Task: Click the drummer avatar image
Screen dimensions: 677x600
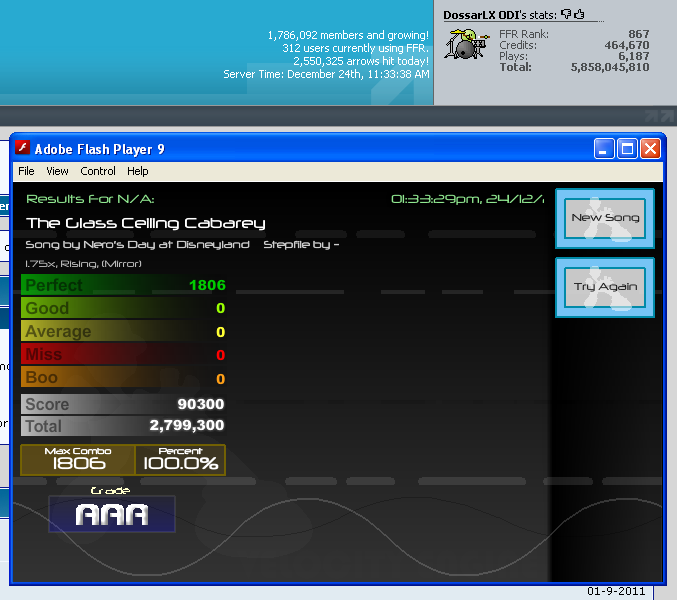Action: tap(465, 45)
